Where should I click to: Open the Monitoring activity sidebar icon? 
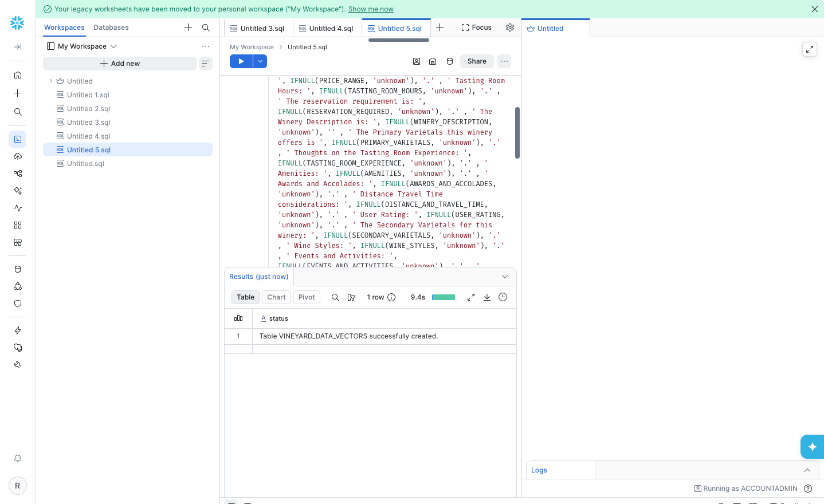18,208
